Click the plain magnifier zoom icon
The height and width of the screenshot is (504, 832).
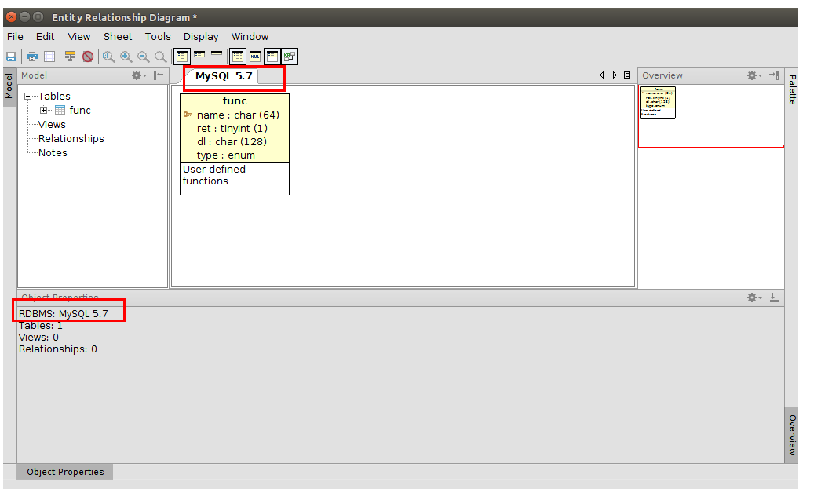[160, 57]
